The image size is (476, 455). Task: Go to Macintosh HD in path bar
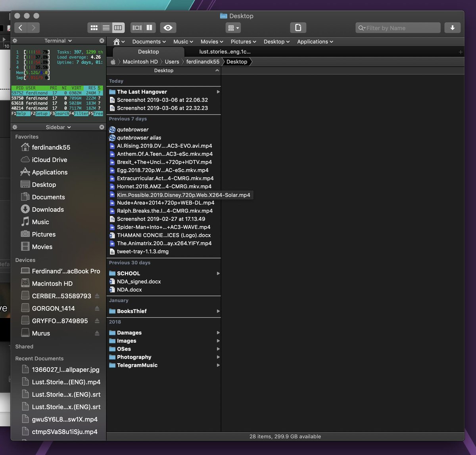click(140, 62)
